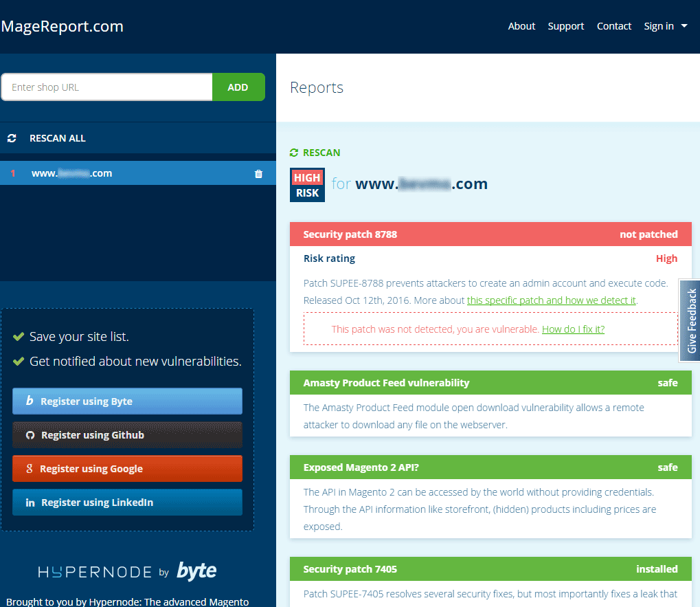Click the Rescan All refresh icon
700x607 pixels.
[x=12, y=138]
